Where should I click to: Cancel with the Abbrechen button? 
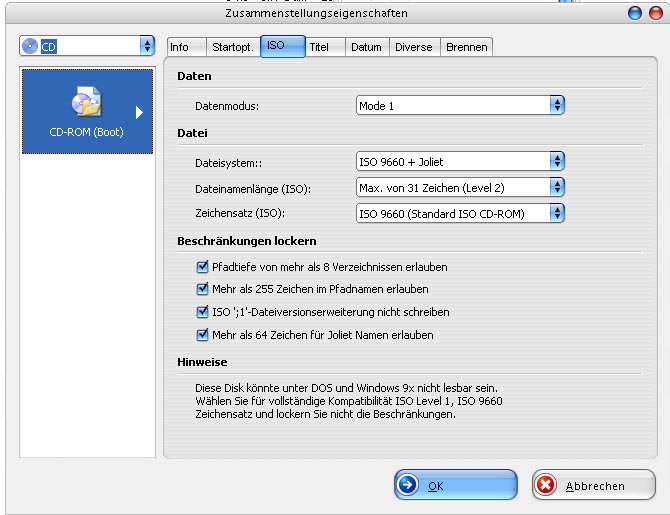click(x=594, y=485)
